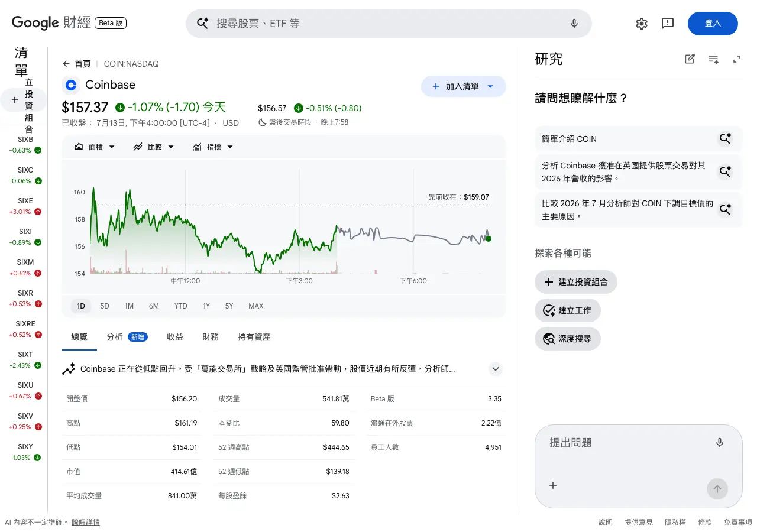Switch to the 收益 tab
This screenshot has height=532, width=757.
pos(175,337)
